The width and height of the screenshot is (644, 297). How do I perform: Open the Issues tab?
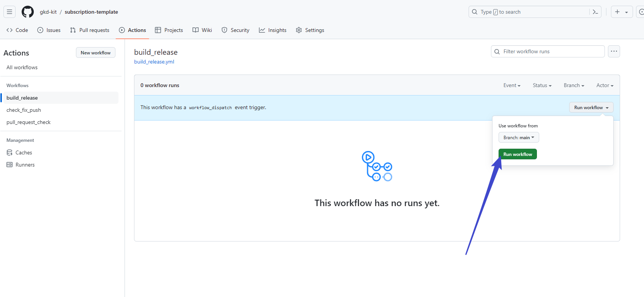point(49,30)
